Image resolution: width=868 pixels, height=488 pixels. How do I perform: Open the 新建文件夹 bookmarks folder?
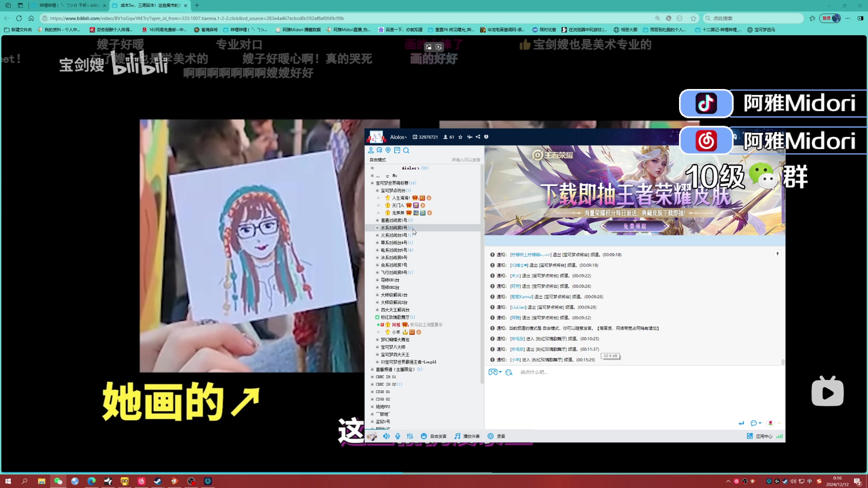pyautogui.click(x=18, y=30)
